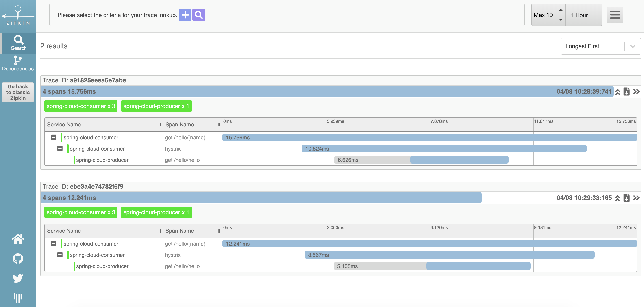Screen dimensions: 644x307
Task: Collapse trace a91825eeea6e7abe with double-chevron up
Action: [x=618, y=92]
